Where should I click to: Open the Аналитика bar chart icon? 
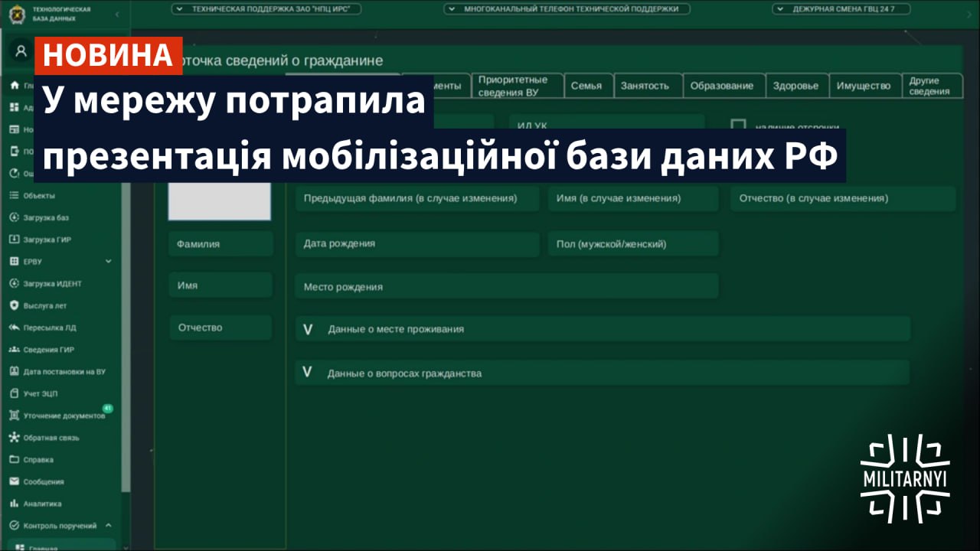(14, 504)
